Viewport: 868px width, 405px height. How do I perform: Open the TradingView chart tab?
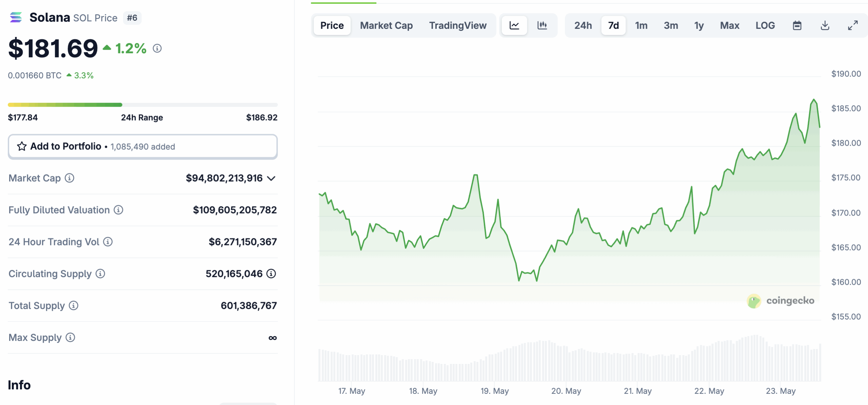[x=458, y=25]
